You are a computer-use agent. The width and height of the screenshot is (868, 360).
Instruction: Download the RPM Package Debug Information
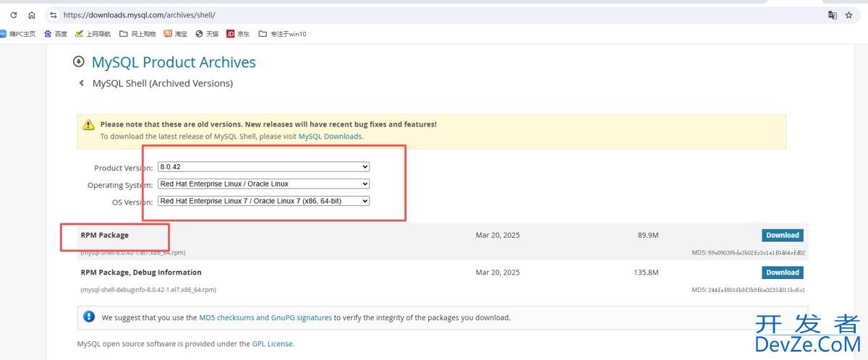click(x=782, y=273)
